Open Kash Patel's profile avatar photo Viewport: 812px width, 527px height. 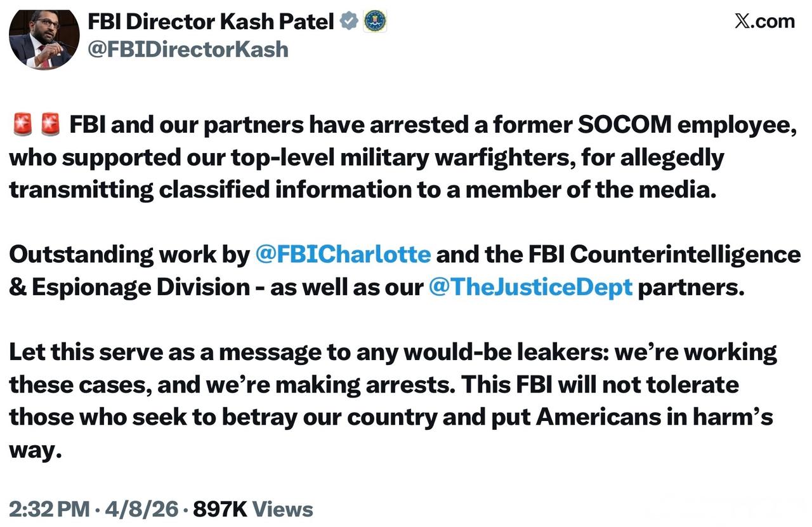click(x=44, y=39)
